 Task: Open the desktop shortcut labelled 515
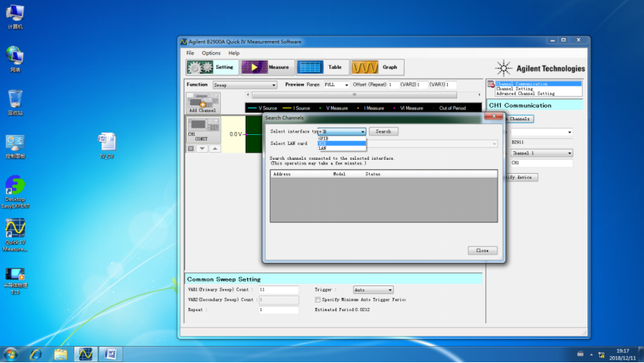coord(15,281)
